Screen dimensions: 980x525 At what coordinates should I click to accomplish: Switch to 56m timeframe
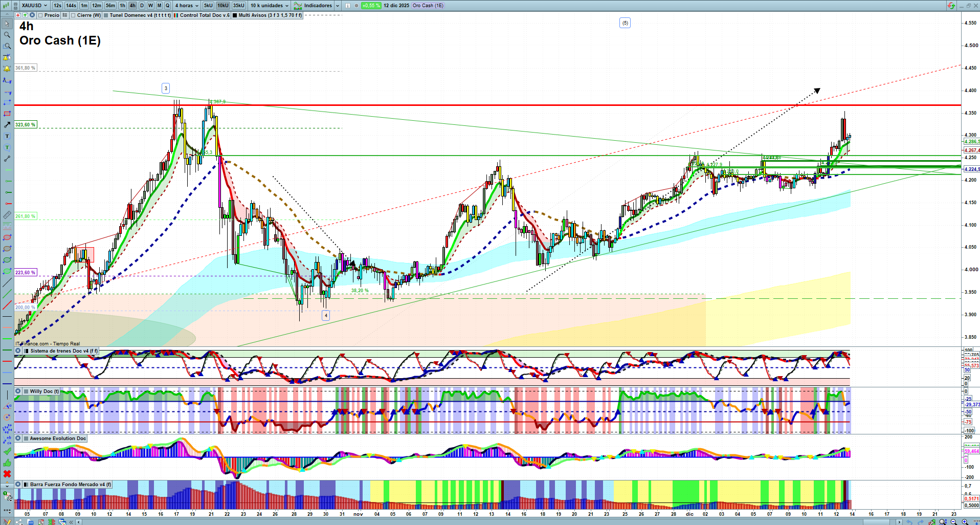pos(110,6)
